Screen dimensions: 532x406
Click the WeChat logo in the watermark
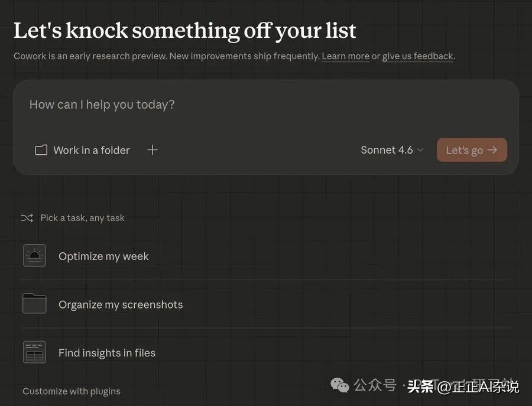pyautogui.click(x=340, y=386)
